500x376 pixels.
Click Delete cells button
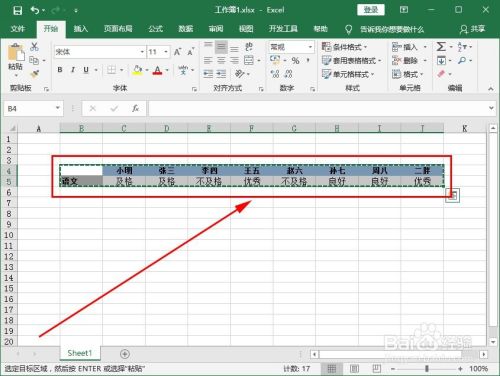[x=405, y=60]
